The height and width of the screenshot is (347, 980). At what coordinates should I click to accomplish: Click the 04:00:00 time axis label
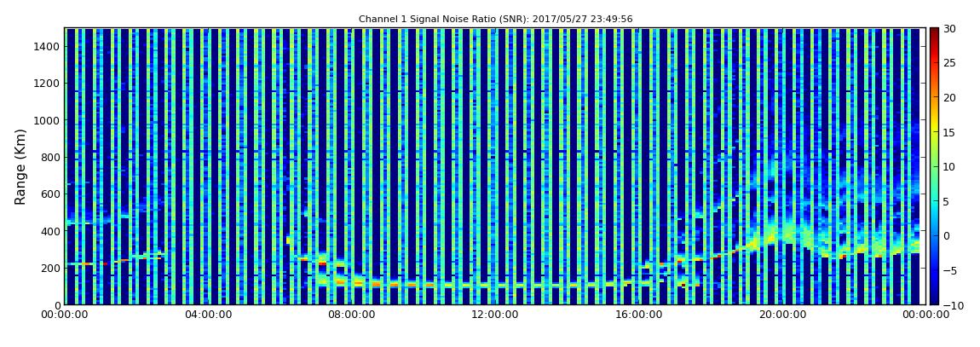click(x=207, y=315)
